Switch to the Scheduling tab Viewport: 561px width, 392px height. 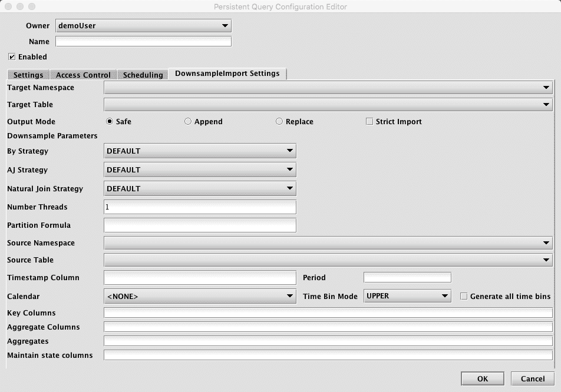click(x=143, y=75)
